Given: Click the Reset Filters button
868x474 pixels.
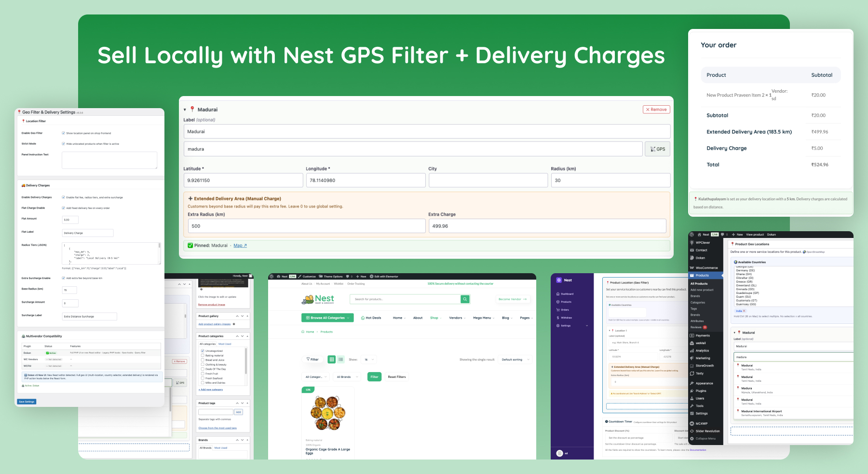Looking at the screenshot, I should [397, 377].
